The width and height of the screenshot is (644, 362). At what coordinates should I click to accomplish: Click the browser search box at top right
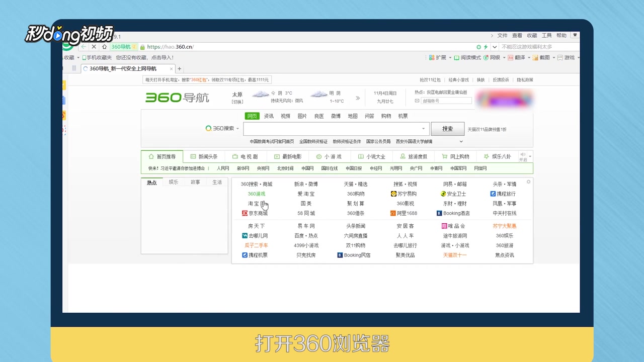538,47
